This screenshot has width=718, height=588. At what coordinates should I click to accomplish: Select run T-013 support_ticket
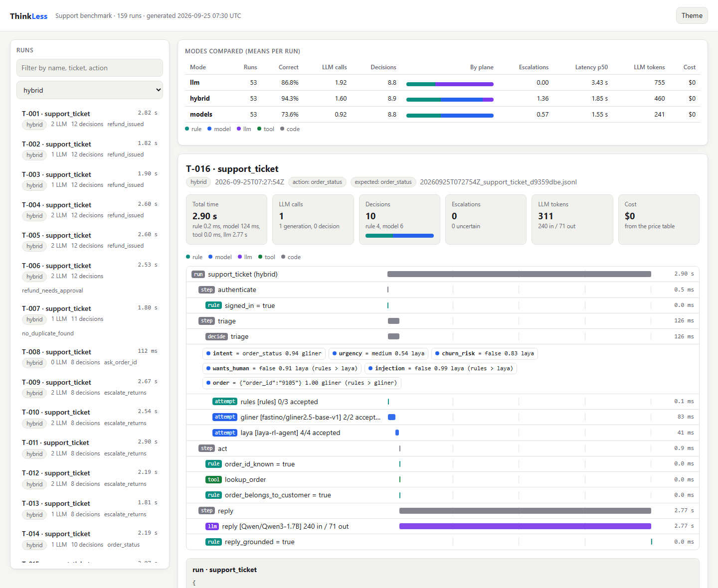[90, 509]
